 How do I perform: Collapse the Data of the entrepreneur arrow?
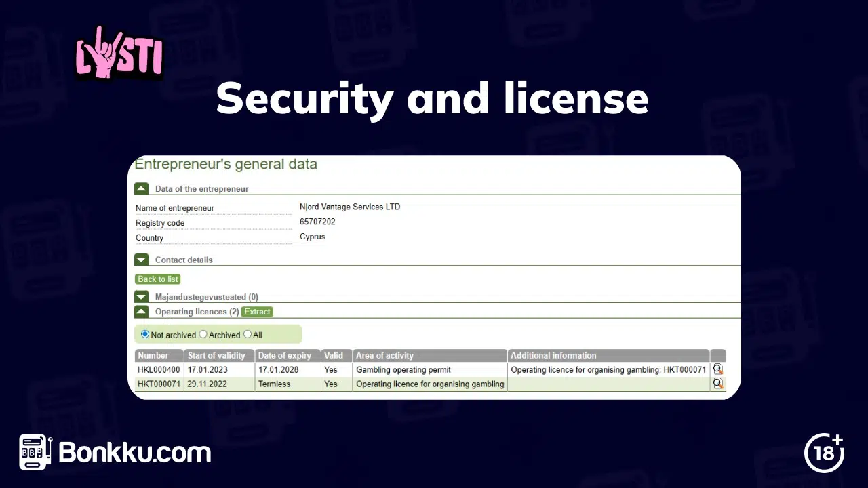[141, 188]
